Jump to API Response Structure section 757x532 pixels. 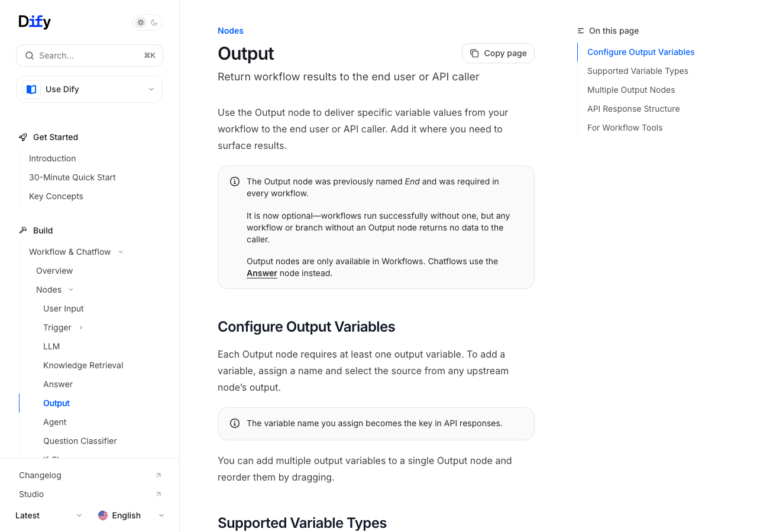(633, 109)
